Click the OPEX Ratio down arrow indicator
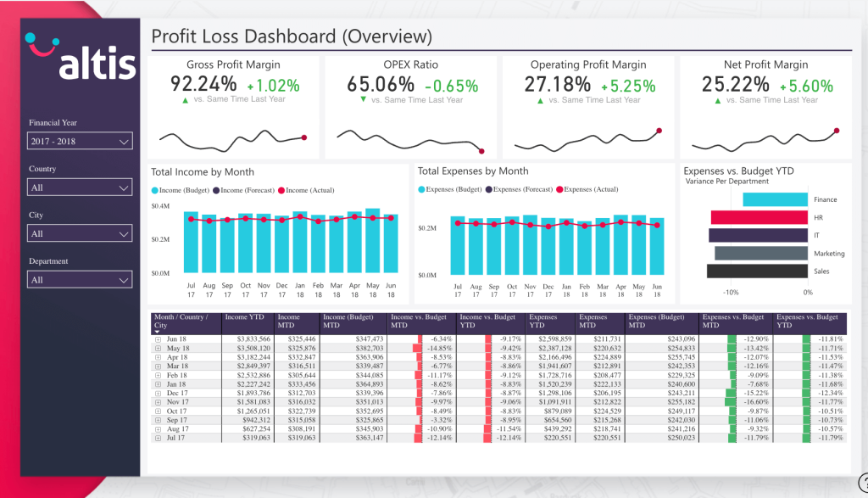The width and height of the screenshot is (868, 498). 363,100
